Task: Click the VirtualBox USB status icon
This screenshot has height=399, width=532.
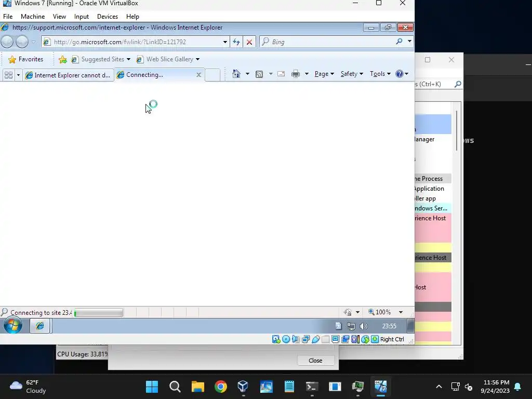Action: [x=315, y=339]
